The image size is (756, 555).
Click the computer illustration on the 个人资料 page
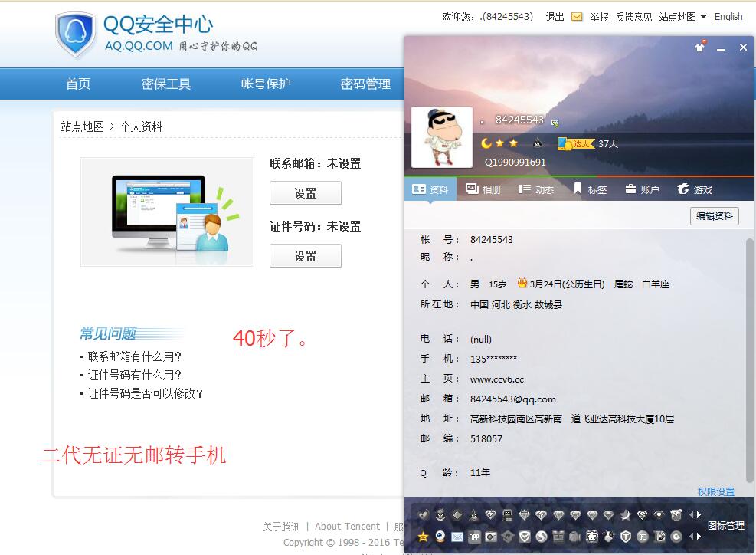point(167,212)
